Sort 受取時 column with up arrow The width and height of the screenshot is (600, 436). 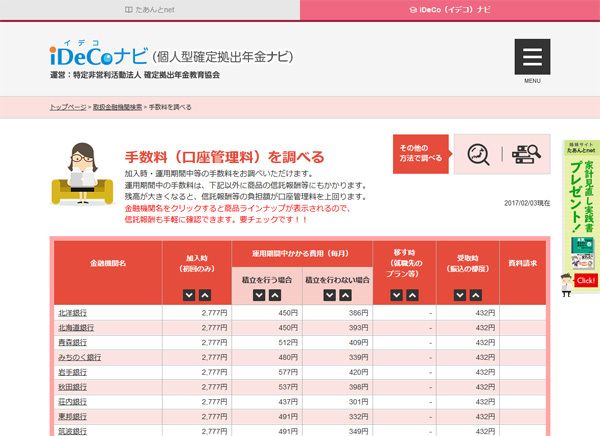tap(484, 294)
